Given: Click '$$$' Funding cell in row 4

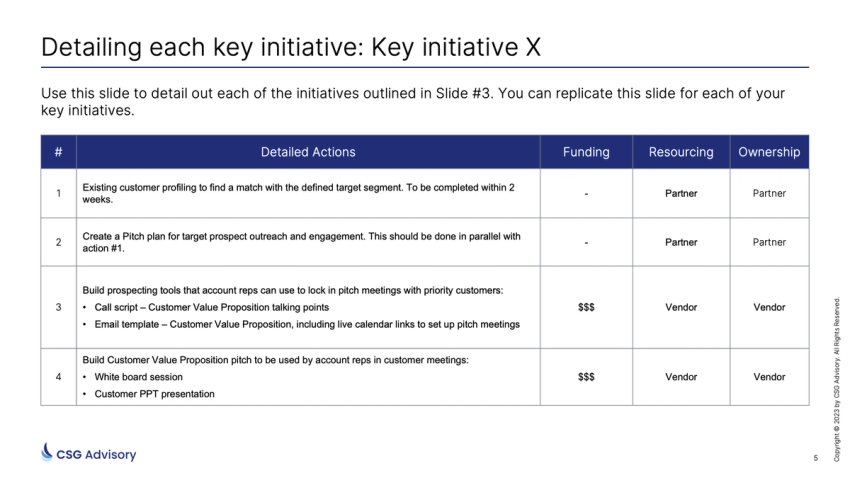Looking at the screenshot, I should coord(586,377).
